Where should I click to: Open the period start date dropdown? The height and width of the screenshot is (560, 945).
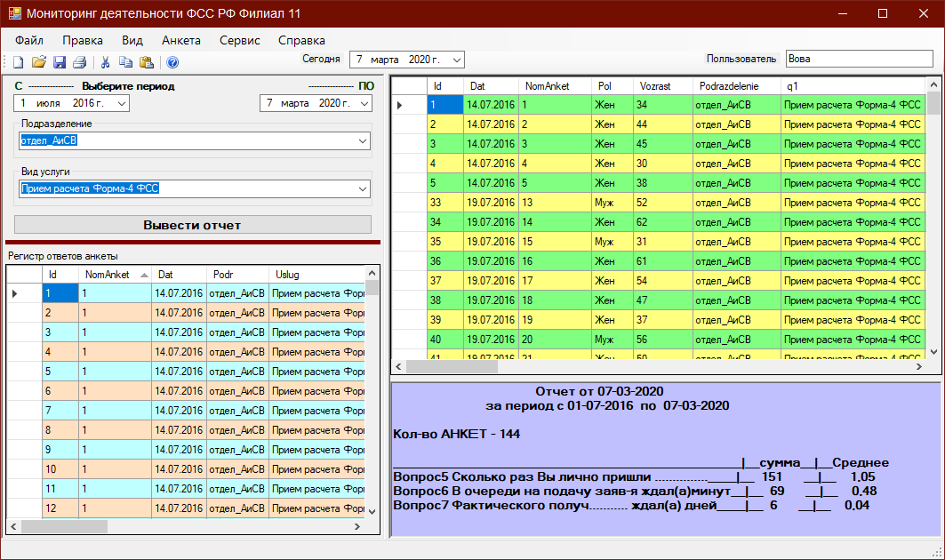[x=122, y=103]
